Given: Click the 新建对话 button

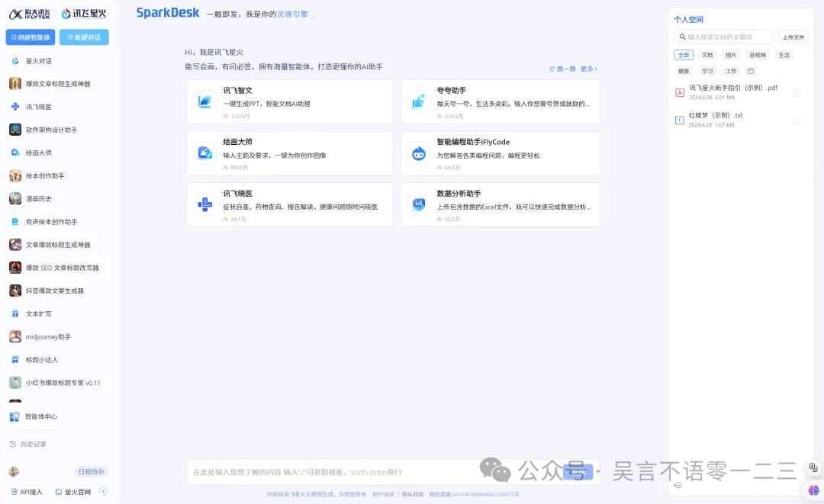Looking at the screenshot, I should click(84, 37).
